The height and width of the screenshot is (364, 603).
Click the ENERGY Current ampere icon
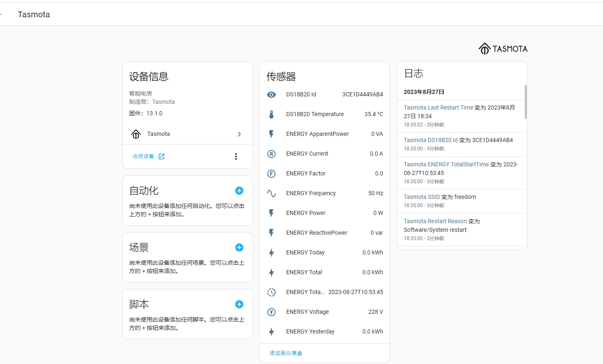pyautogui.click(x=271, y=154)
